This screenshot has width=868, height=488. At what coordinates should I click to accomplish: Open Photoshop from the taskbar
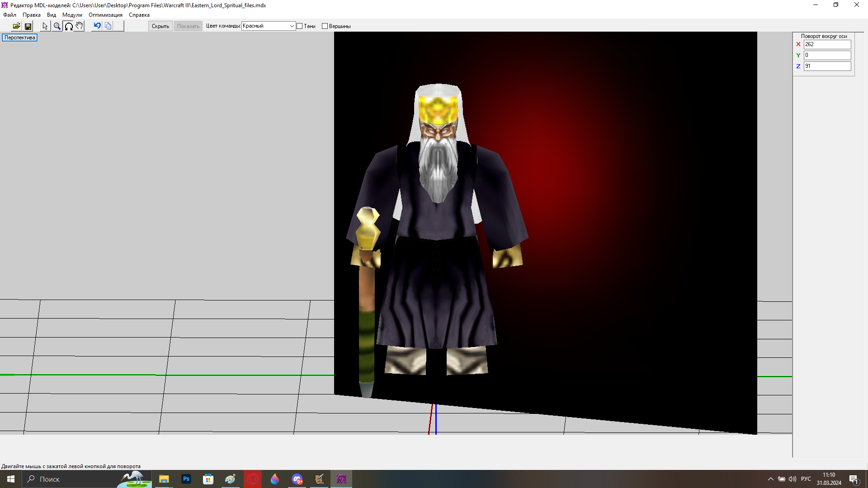[x=186, y=479]
